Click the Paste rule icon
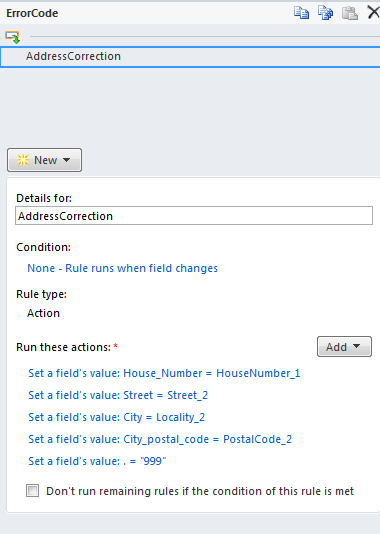This screenshot has height=534, width=380. tap(350, 13)
